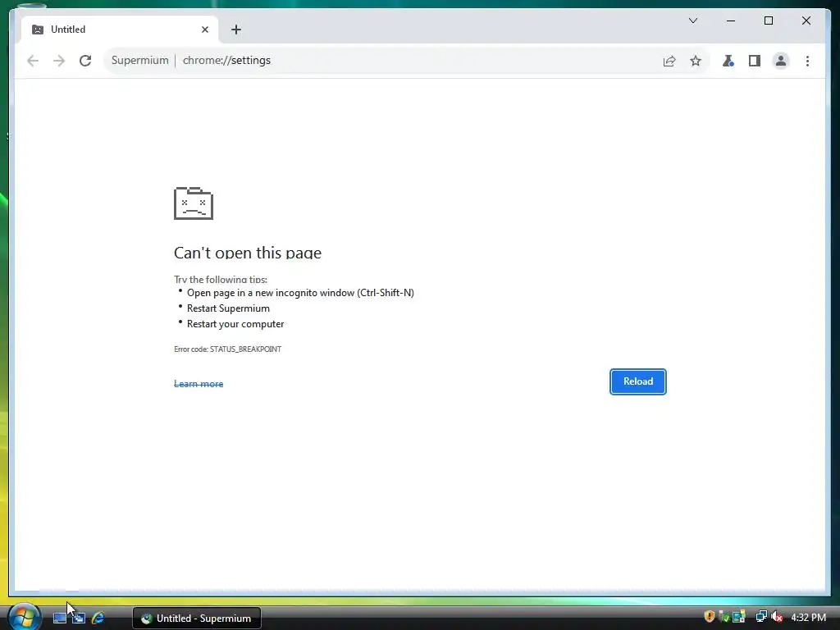Click the incognito window tip text
This screenshot has height=630, width=840.
click(x=300, y=293)
